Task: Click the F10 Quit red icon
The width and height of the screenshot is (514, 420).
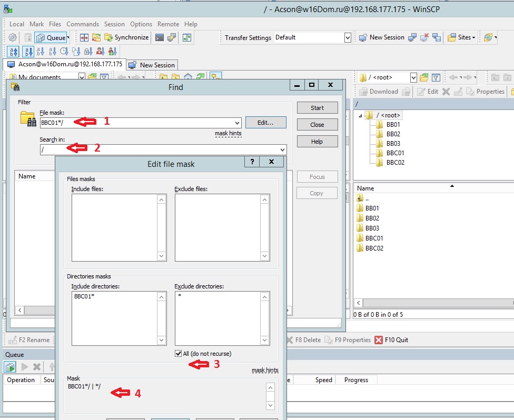Action: click(379, 340)
